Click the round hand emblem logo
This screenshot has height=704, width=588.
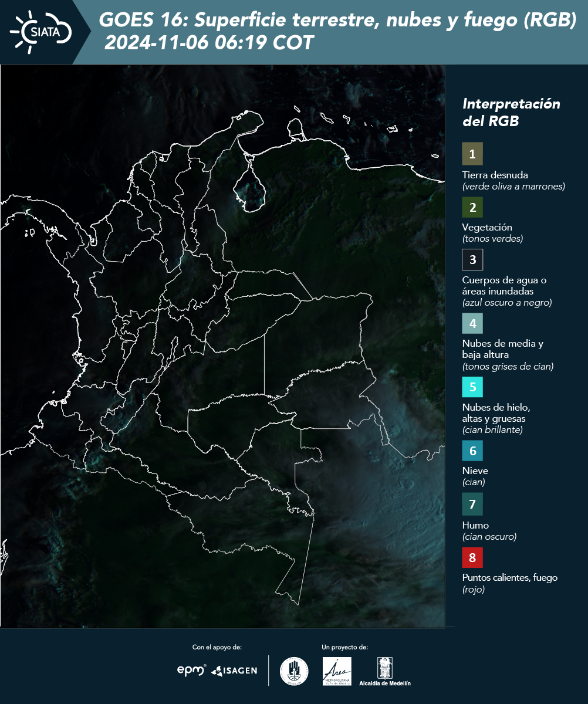(294, 671)
